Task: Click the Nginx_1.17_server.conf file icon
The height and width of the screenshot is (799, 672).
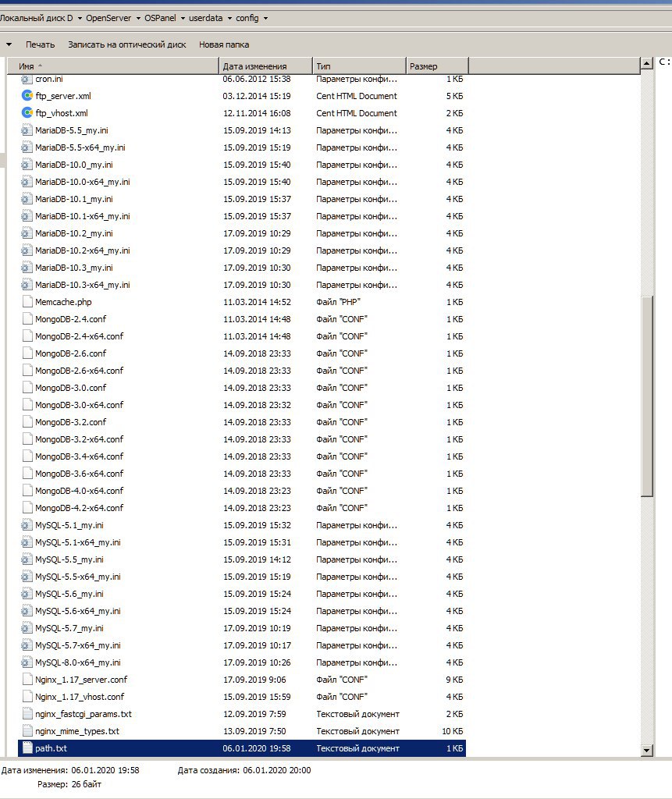Action: (x=27, y=680)
